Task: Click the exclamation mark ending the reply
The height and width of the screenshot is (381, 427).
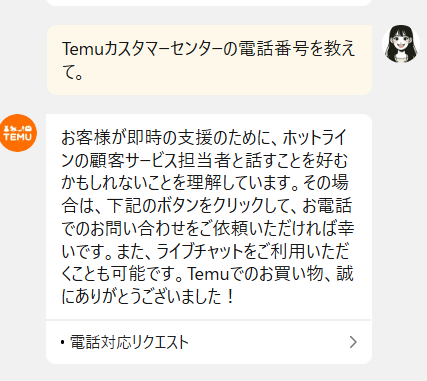Action: [x=230, y=297]
